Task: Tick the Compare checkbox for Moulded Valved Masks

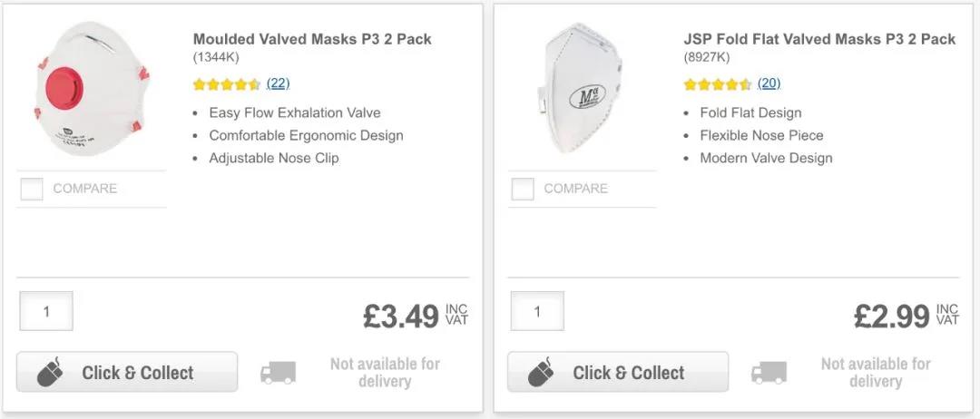Action: [x=32, y=189]
